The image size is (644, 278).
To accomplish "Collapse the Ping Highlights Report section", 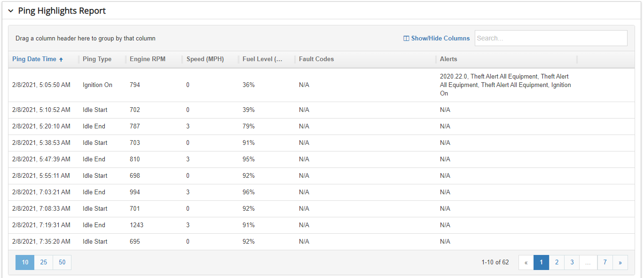I will click(x=10, y=10).
